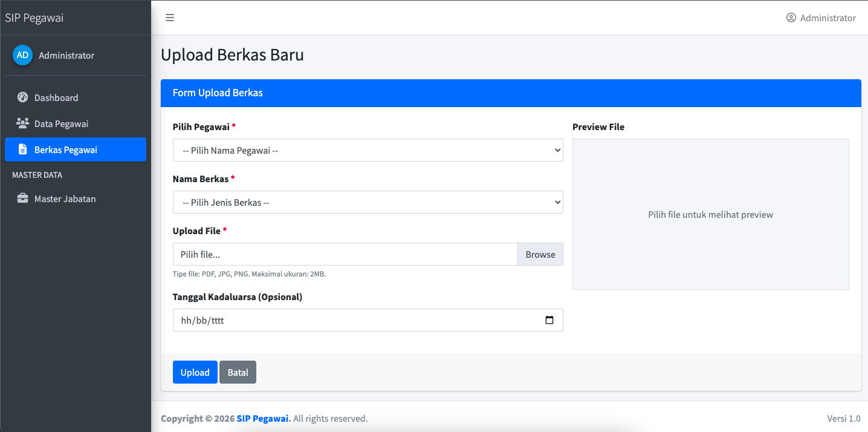Click the Browse file button
The height and width of the screenshot is (432, 868).
pyautogui.click(x=540, y=254)
